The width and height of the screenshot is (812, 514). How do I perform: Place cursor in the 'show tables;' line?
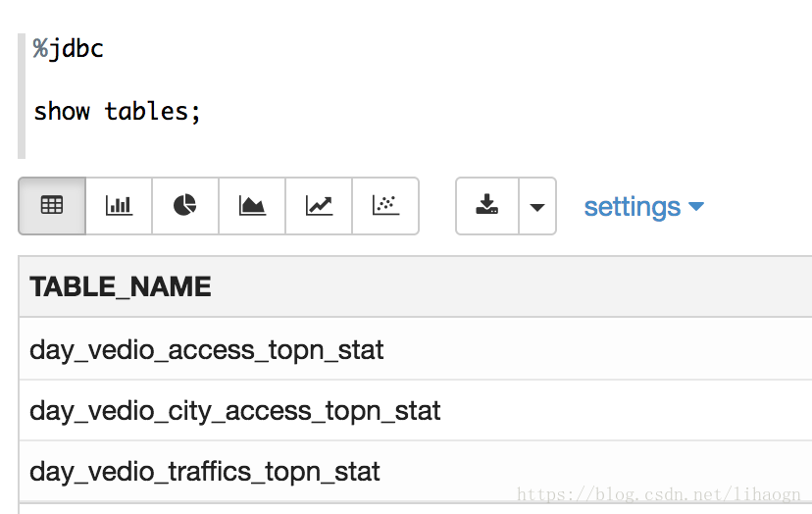[x=117, y=112]
